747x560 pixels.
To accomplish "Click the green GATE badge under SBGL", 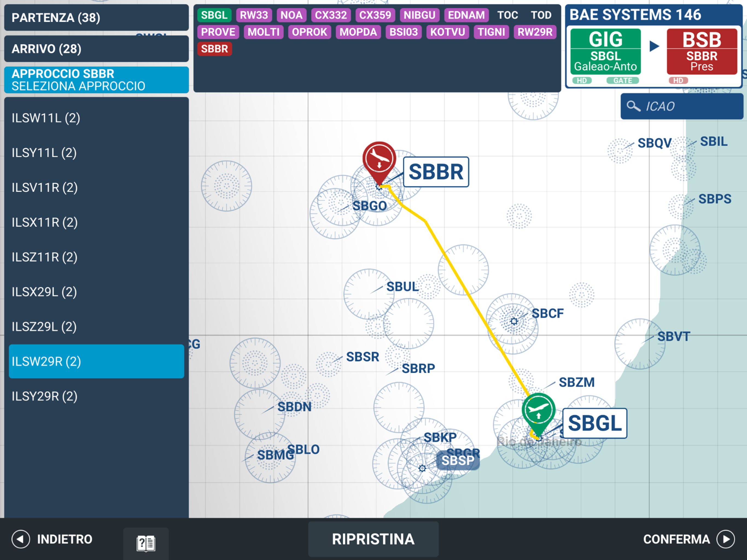I will click(x=622, y=80).
